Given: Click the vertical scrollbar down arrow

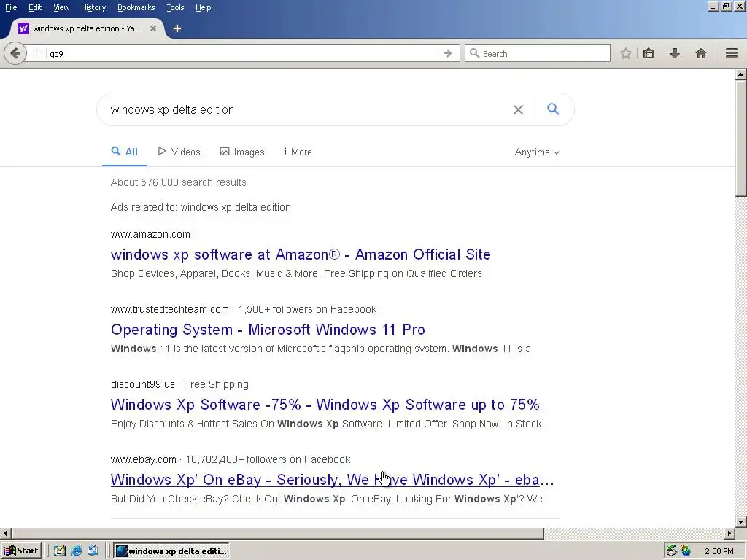Looking at the screenshot, I should click(740, 522).
